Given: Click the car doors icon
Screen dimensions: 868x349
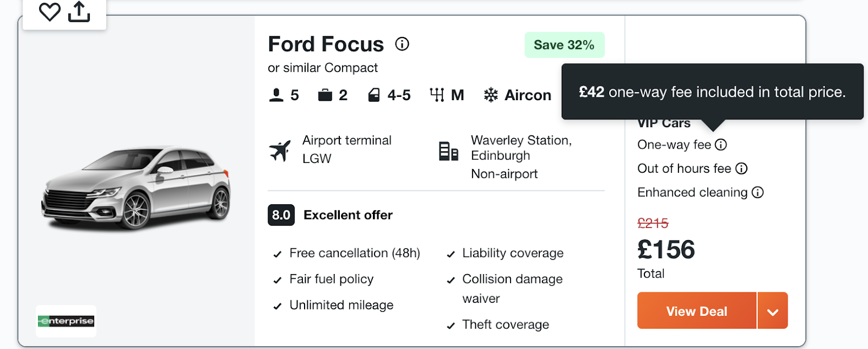Looking at the screenshot, I should click(374, 95).
